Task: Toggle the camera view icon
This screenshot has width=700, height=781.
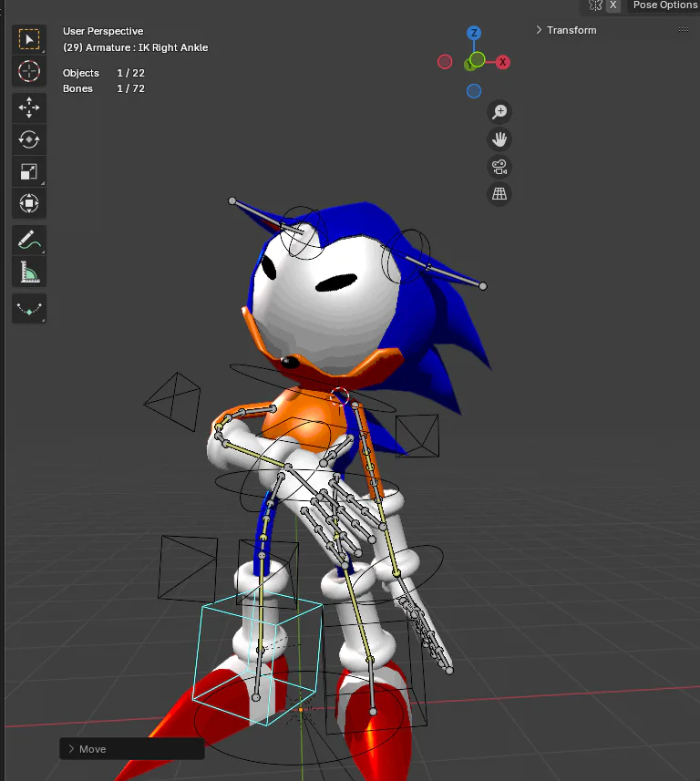Action: point(499,167)
